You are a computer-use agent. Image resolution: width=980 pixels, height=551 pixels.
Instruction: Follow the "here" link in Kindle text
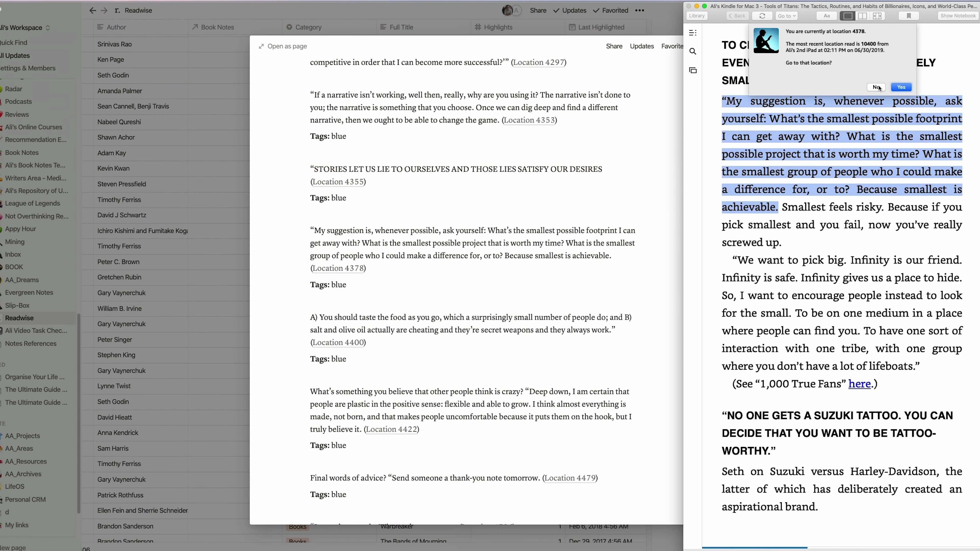(859, 384)
